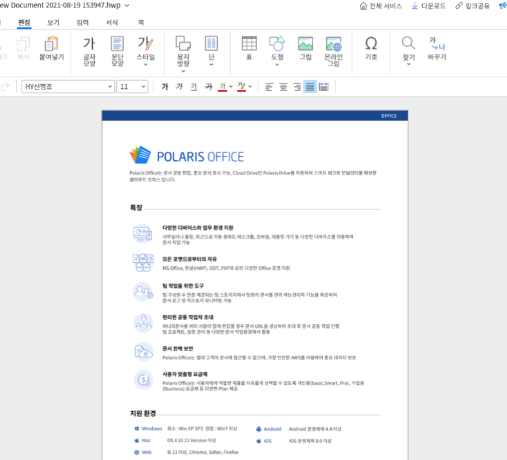The height and width of the screenshot is (460, 507).
Task: Align text right
Action: 297,87
